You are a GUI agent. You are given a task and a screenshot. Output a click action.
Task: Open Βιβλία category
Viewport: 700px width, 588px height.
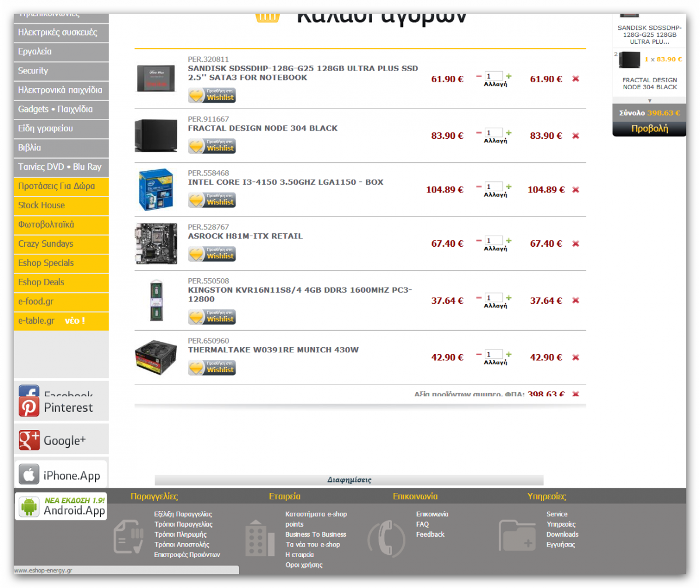61,148
